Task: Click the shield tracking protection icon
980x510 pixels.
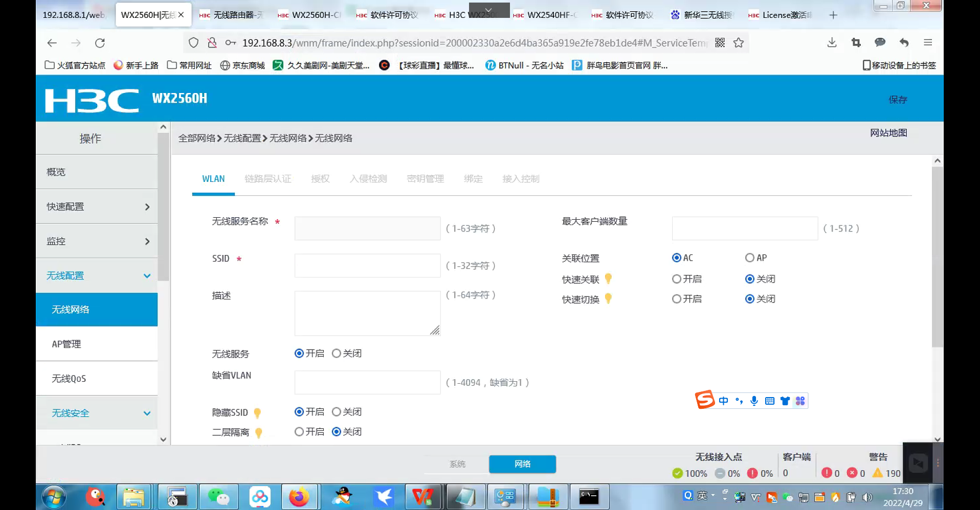Action: [x=193, y=43]
